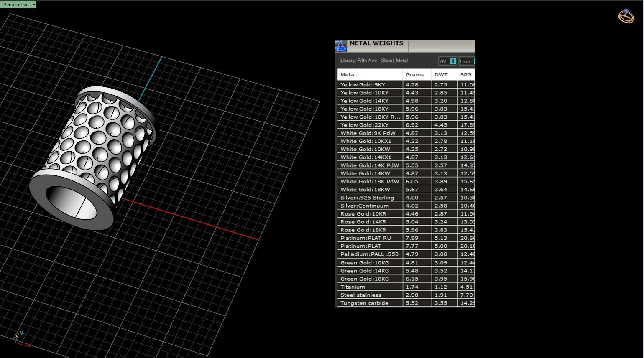The height and width of the screenshot is (358, 644).
Task: Click the 6.92 grams value for Yellow Gold:22KY
Action: pos(412,125)
